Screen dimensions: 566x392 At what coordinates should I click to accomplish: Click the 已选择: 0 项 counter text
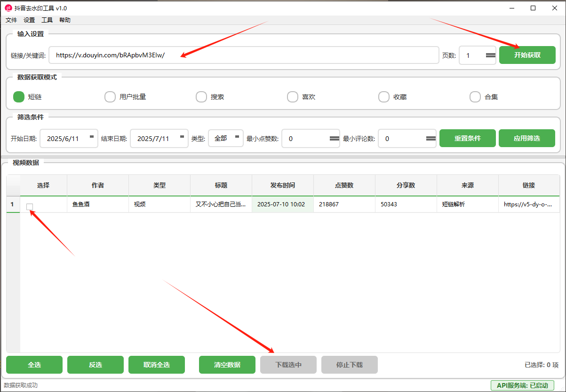click(542, 365)
